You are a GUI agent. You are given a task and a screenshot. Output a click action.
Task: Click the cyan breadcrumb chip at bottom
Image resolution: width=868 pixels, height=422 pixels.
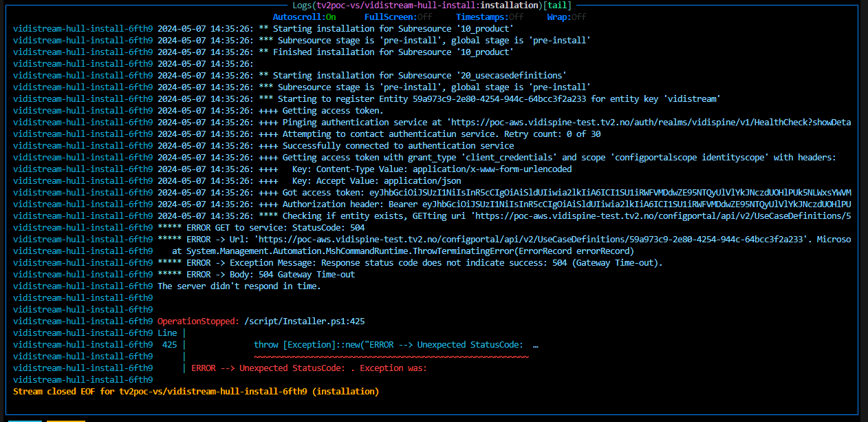tap(25, 421)
